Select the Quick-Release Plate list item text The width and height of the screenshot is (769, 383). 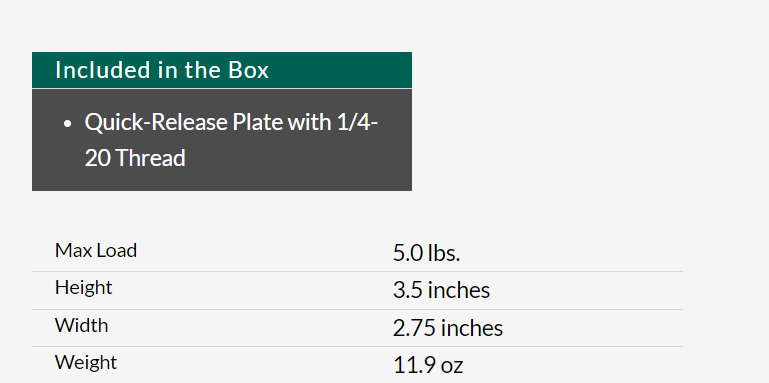[x=231, y=140]
